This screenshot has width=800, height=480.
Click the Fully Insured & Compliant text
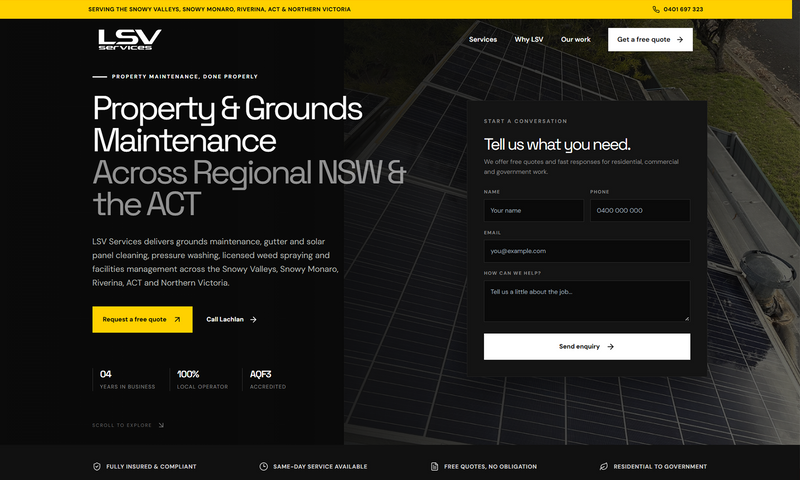coord(151,466)
